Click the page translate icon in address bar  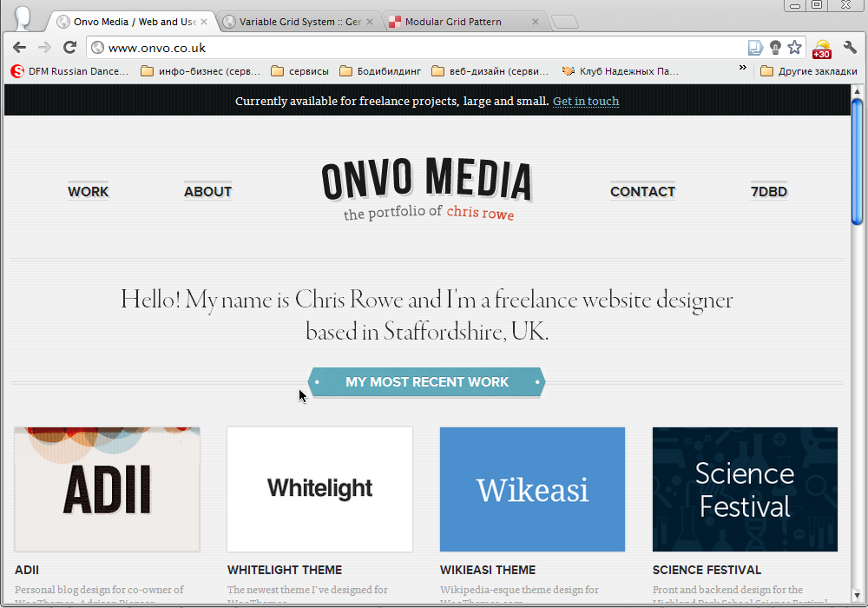coord(755,48)
